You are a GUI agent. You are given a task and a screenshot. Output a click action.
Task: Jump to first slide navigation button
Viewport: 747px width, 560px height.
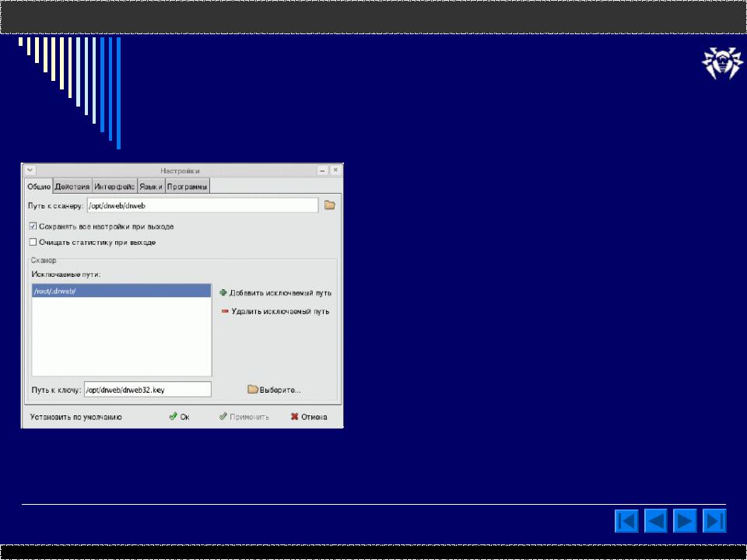tap(626, 520)
